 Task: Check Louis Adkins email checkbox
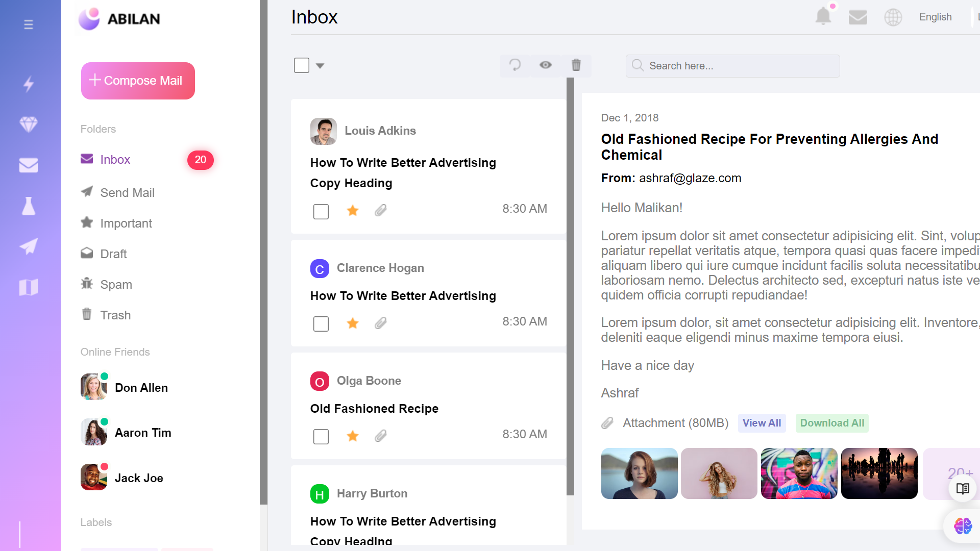point(321,211)
